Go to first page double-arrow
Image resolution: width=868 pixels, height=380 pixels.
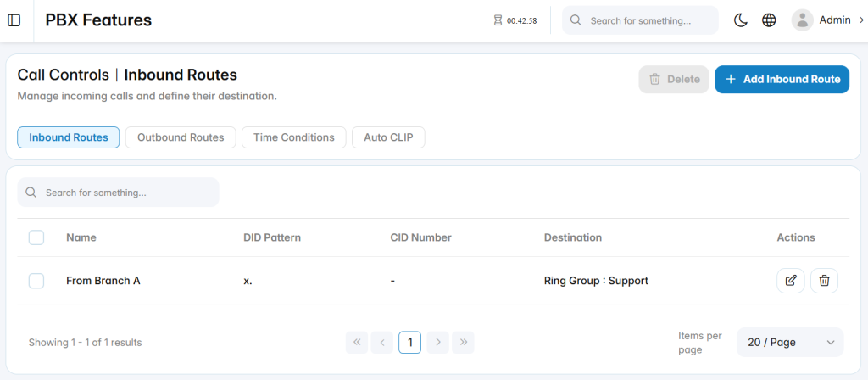357,343
